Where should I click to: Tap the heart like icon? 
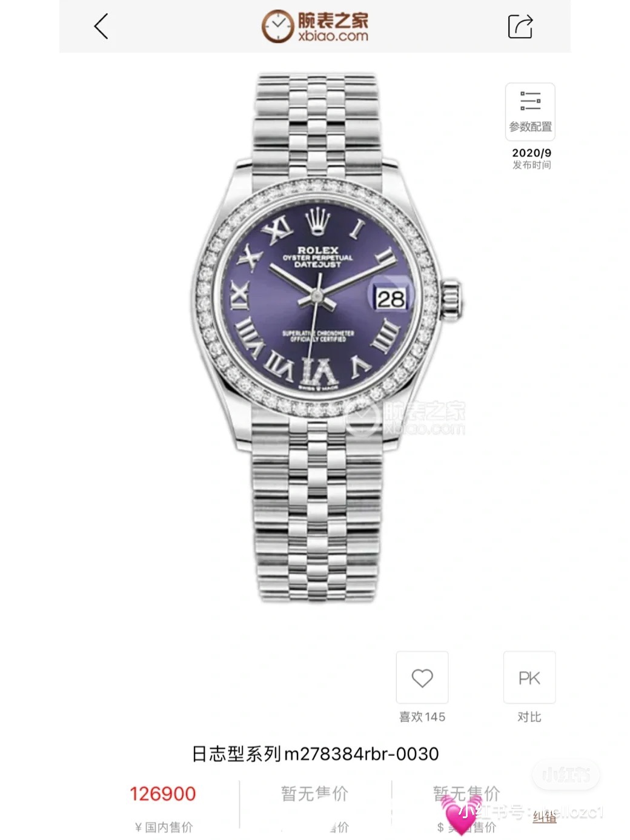(x=422, y=678)
